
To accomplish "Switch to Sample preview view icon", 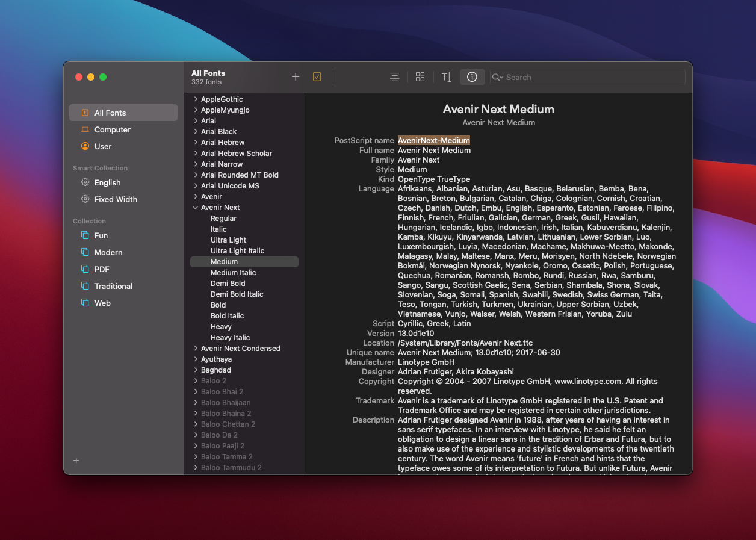I will pos(394,77).
